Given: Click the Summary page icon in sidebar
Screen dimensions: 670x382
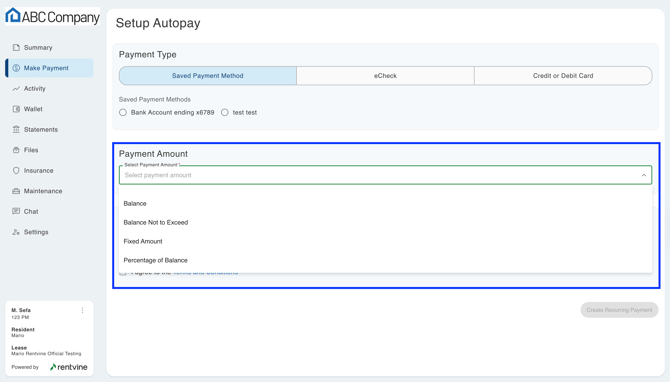Looking at the screenshot, I should click(16, 47).
